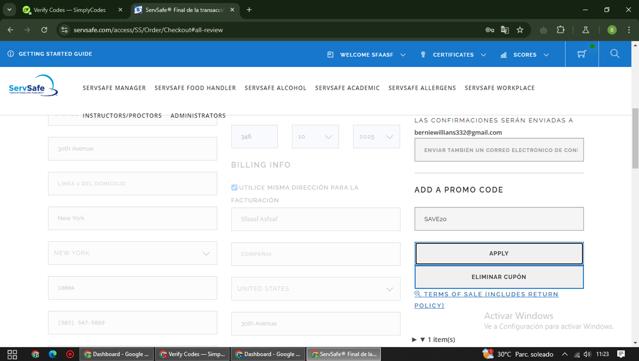Viewport: 639px width, 361px height.
Task: Show hidden system tray icons
Action: tap(564, 354)
